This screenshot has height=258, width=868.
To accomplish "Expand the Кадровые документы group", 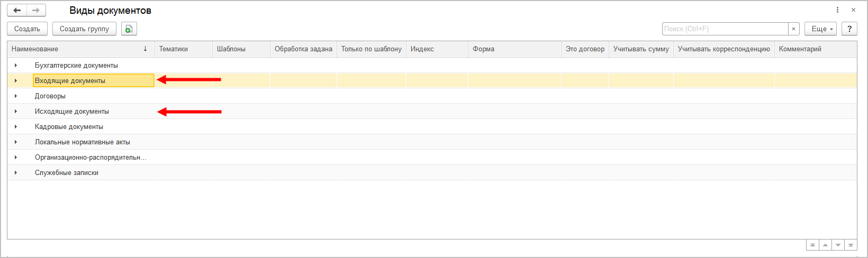I will point(16,127).
